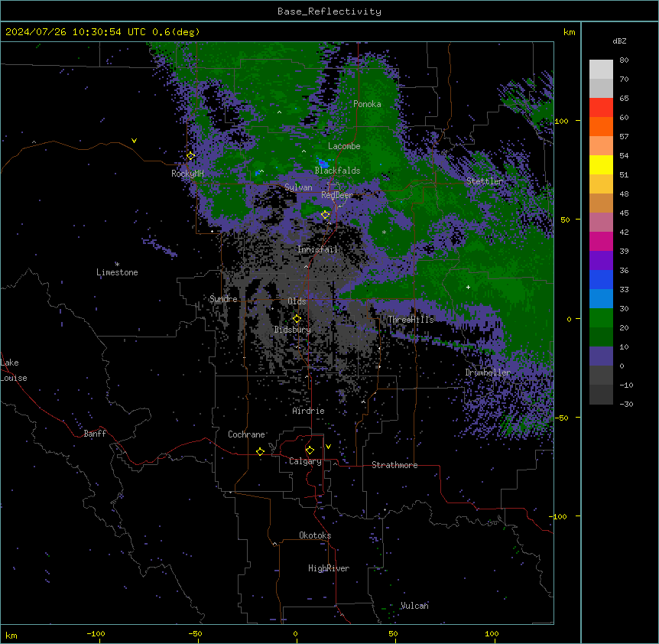Click the Lacombe town label
The width and height of the screenshot is (659, 644).
(344, 146)
